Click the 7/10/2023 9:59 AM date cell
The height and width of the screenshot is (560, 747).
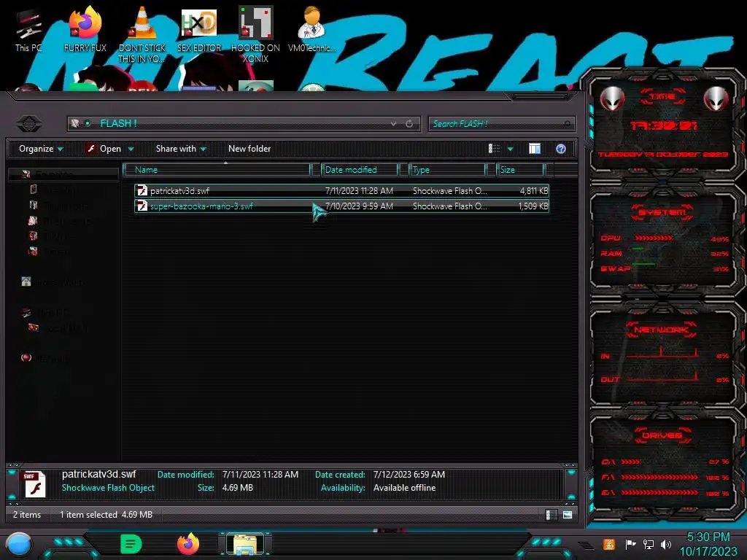coord(359,206)
